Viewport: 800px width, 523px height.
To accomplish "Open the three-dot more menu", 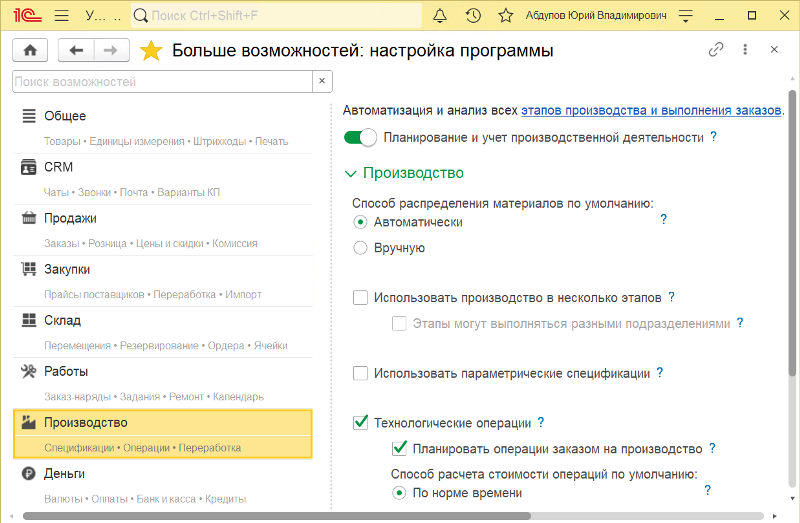I will [x=745, y=49].
